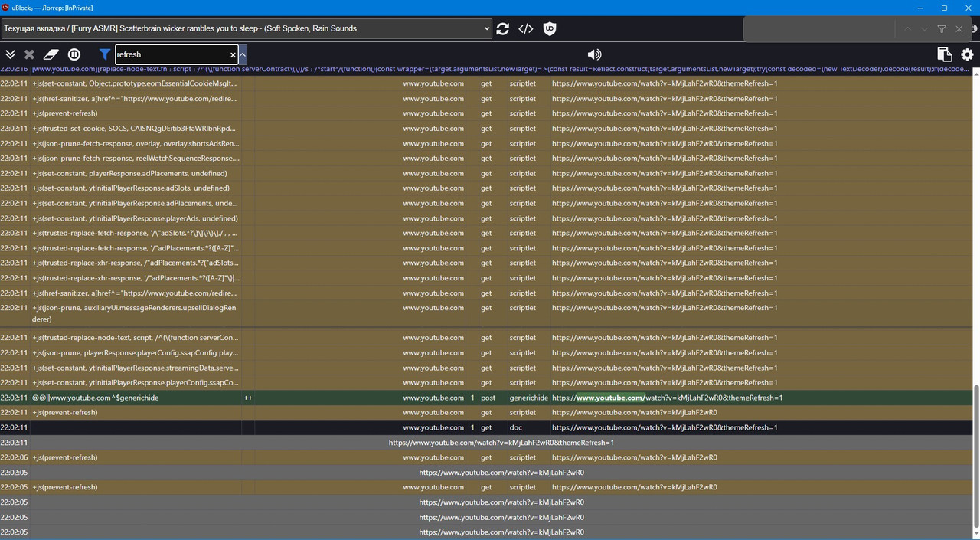Clear the 'refresh' filter text
This screenshot has height=540, width=980.
[233, 55]
